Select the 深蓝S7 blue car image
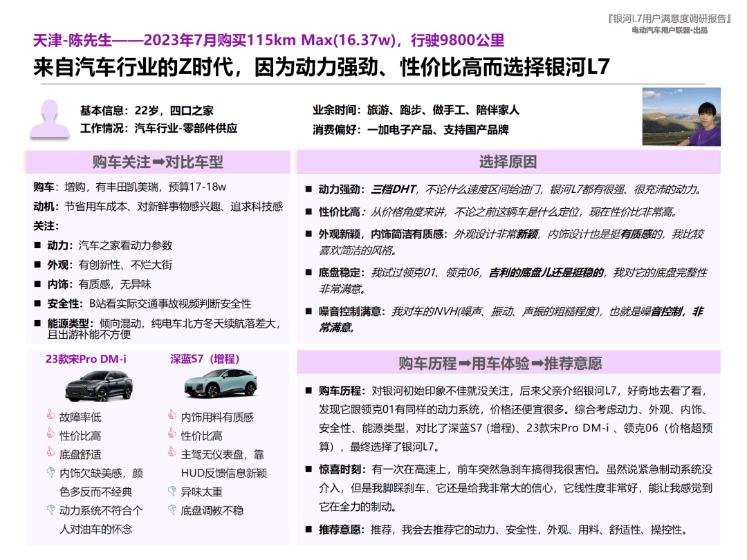This screenshot has width=747, height=560. pos(221,383)
